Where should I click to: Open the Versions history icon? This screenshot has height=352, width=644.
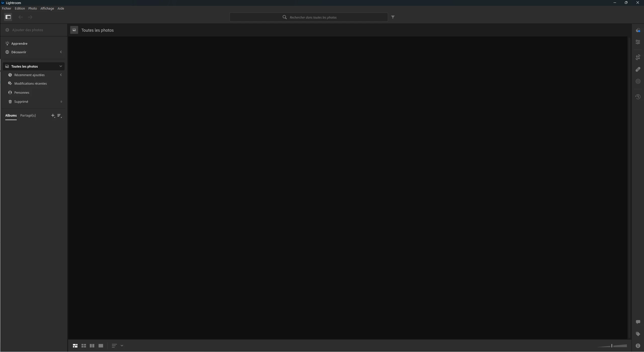coord(638,97)
